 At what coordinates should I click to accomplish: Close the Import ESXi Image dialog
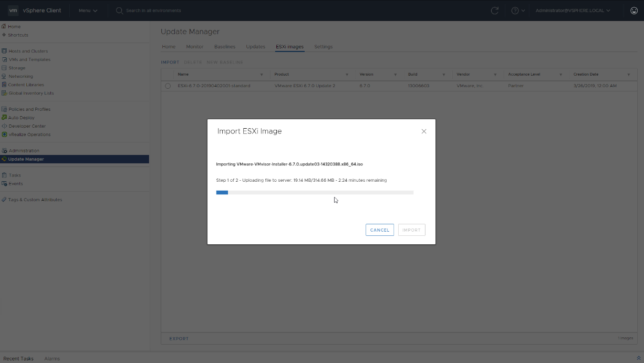[424, 131]
